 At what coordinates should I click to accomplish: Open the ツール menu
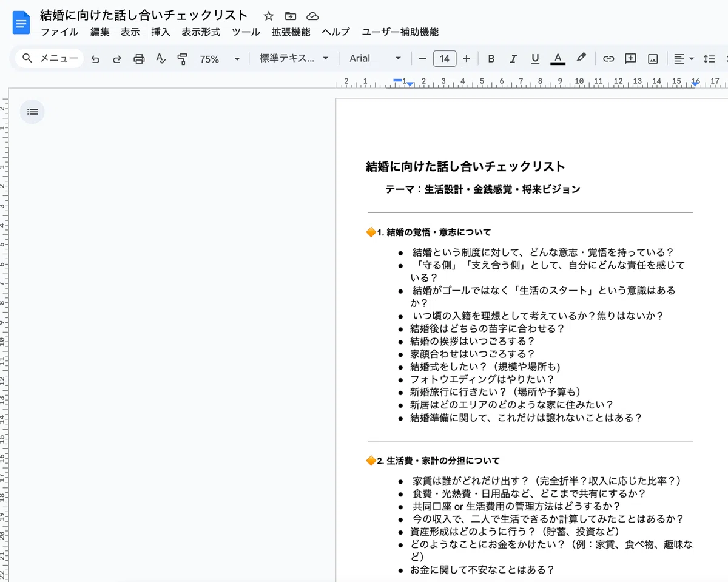[246, 32]
